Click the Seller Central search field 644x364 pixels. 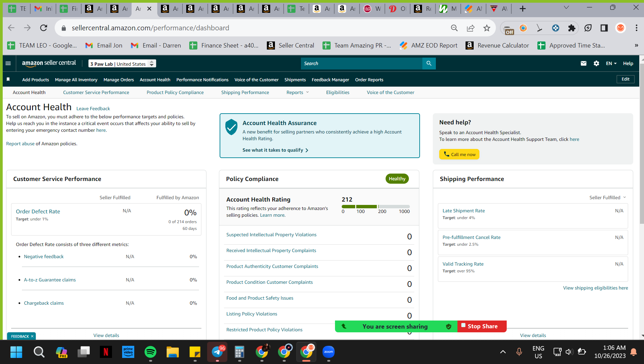362,63
